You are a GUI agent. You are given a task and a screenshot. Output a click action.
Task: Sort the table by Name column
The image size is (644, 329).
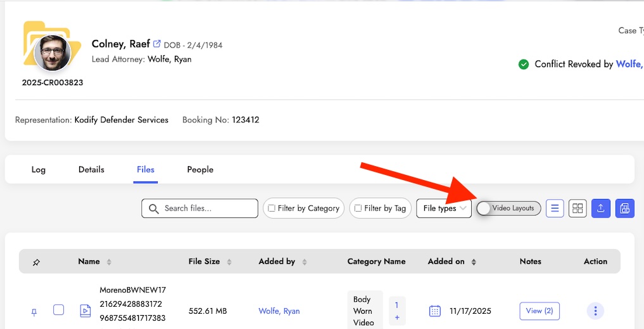click(109, 262)
